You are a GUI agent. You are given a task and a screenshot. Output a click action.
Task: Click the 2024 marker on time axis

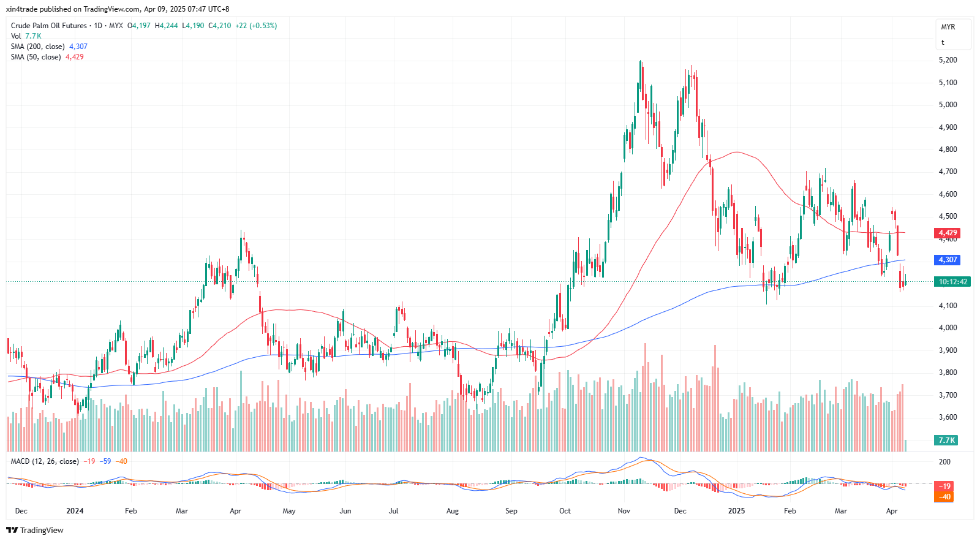(x=75, y=511)
